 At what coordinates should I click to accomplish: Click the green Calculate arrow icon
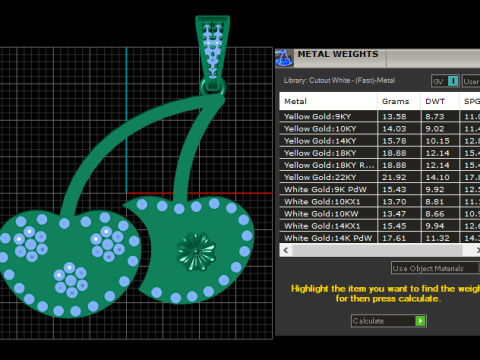pyautogui.click(x=420, y=321)
